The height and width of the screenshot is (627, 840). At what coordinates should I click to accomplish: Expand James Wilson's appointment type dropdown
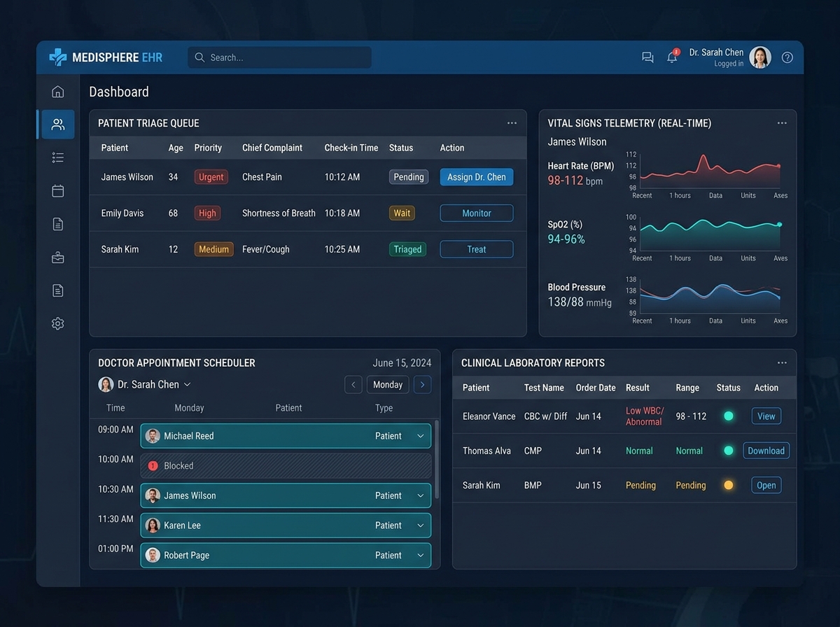click(421, 495)
